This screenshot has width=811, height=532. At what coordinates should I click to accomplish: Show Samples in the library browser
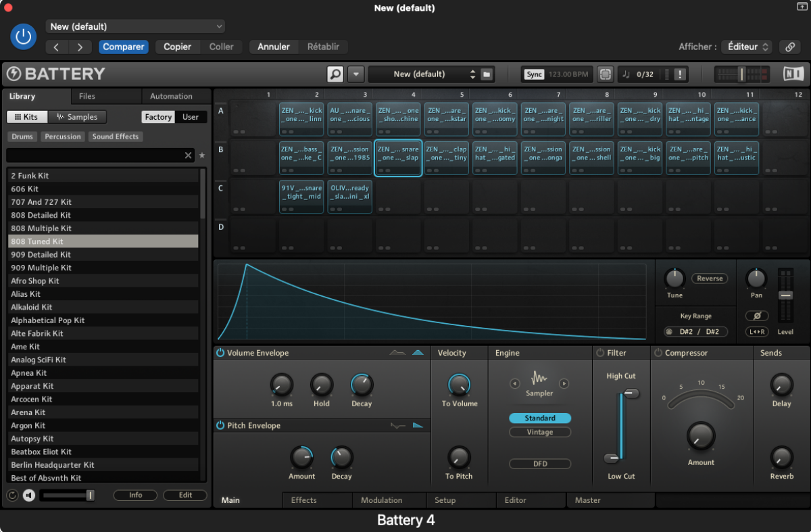click(78, 117)
